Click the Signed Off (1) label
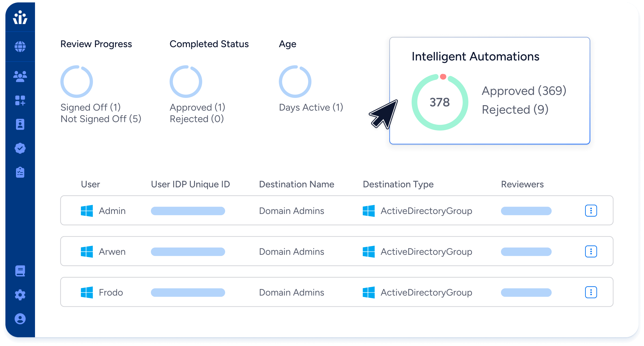Viewport: 644px width, 346px height. pyautogui.click(x=91, y=107)
